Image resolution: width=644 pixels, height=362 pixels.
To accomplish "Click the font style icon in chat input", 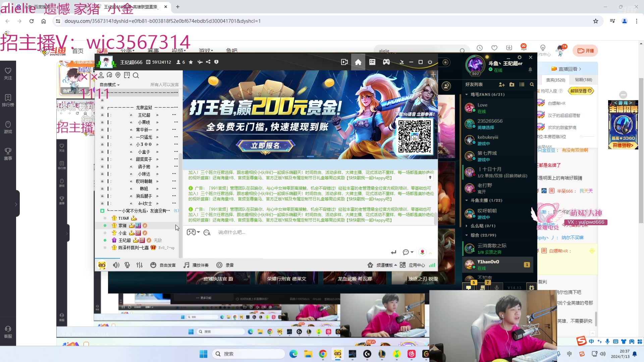I will point(207,233).
